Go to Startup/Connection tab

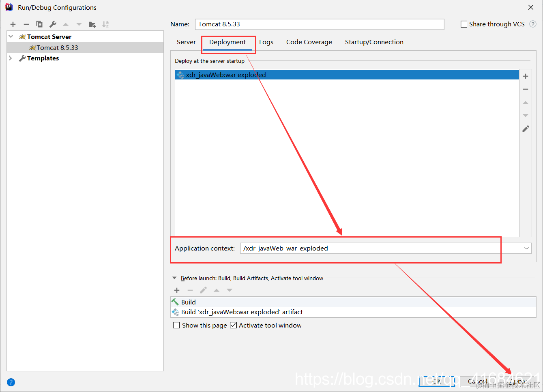click(x=374, y=42)
